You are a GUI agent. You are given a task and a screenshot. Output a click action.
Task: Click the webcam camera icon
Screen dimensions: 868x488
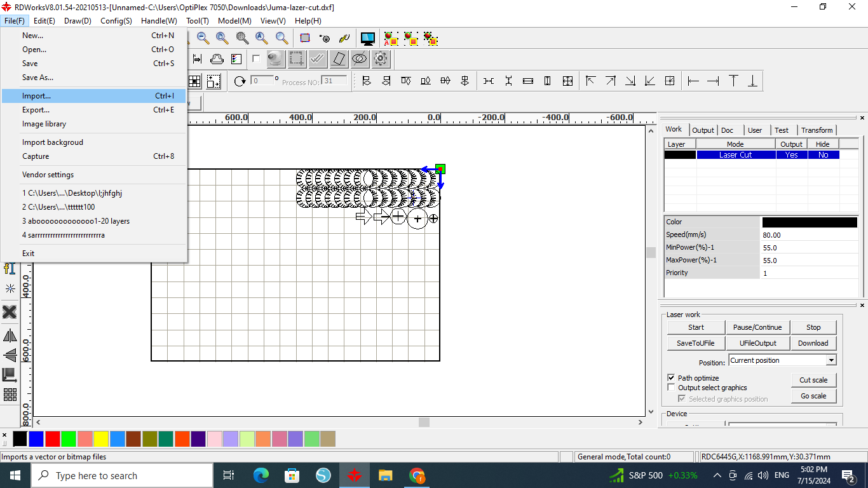[275, 59]
